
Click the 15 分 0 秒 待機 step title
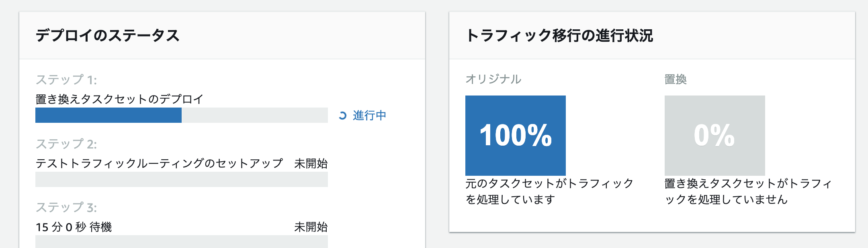tap(74, 227)
